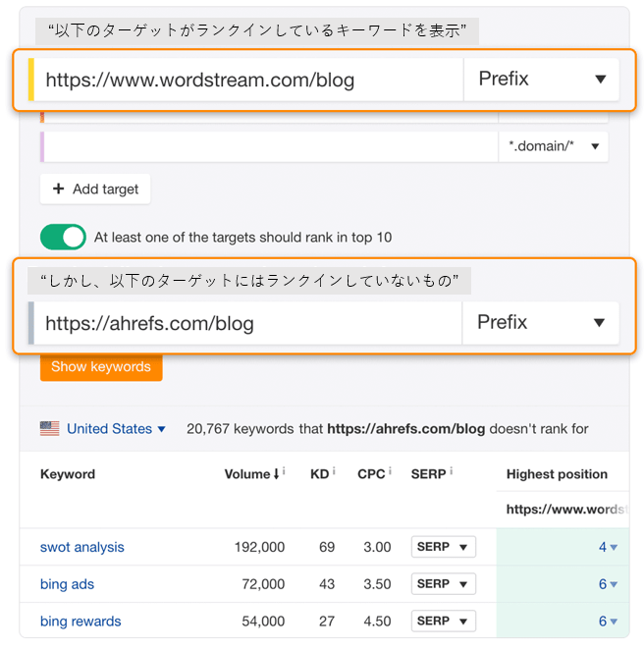Open the Prefix dropdown beside ahrefs.com/blog
This screenshot has height=650, width=644.
click(x=540, y=323)
